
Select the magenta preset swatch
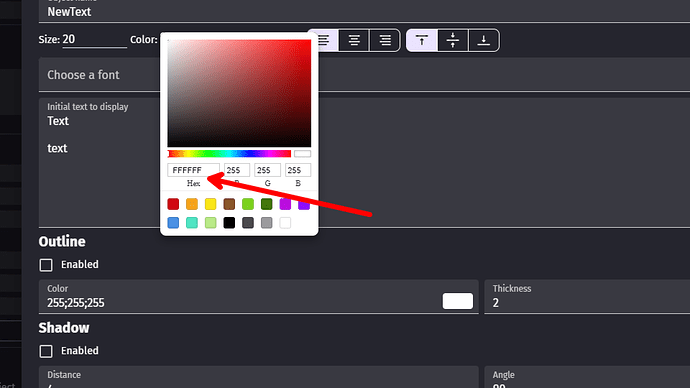coord(285,204)
